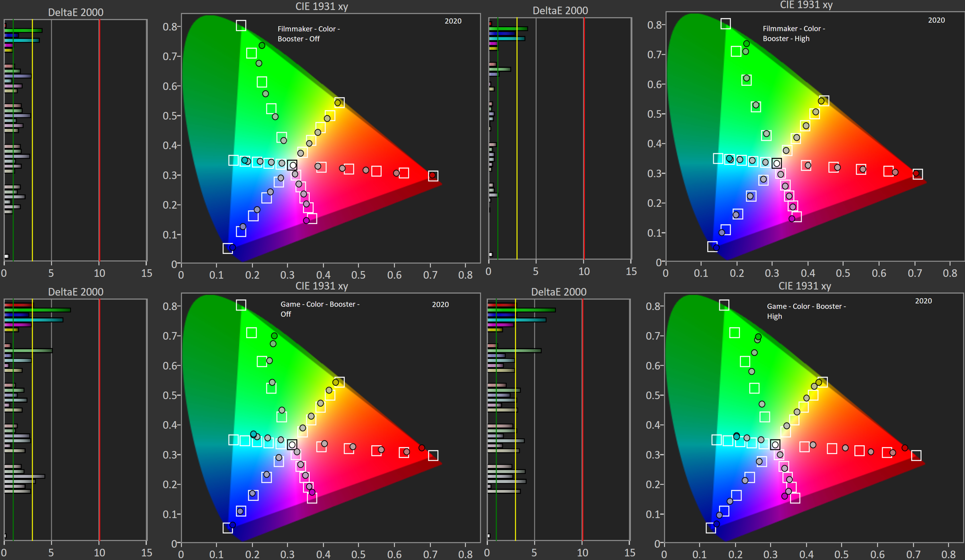Click the green bar in top-left DeltaE chart
The width and height of the screenshot is (965, 560).
click(23, 30)
